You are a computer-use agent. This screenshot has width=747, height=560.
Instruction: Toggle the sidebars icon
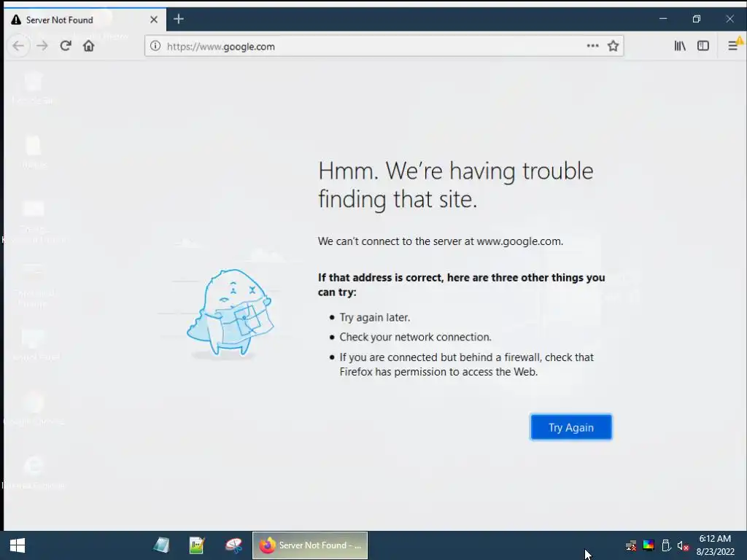[703, 46]
